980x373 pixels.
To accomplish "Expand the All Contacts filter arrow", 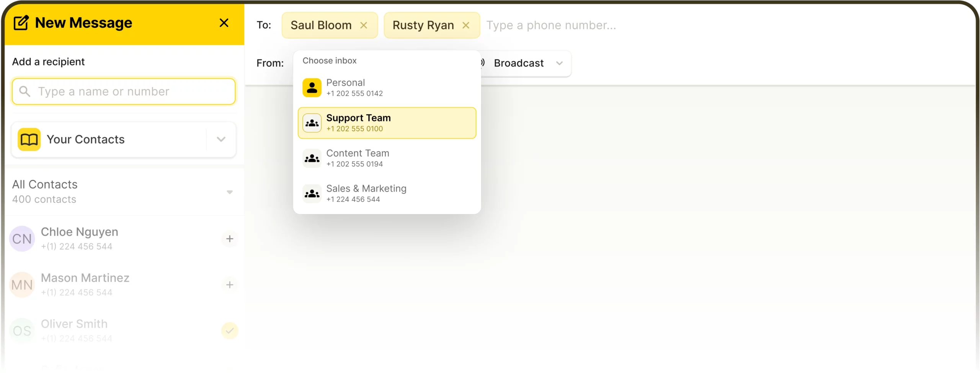I will point(230,192).
